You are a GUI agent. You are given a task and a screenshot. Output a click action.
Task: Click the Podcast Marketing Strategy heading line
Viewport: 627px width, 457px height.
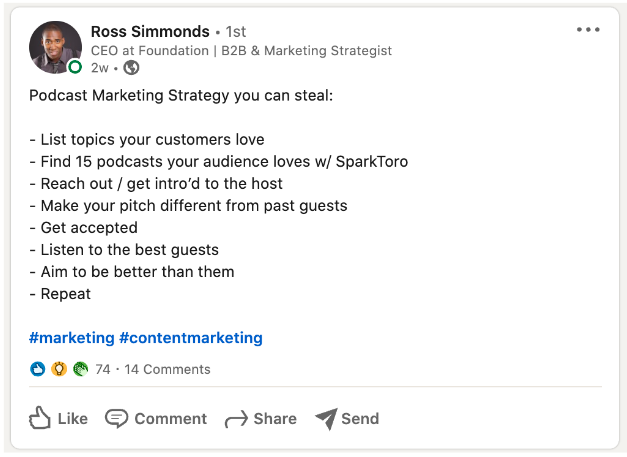point(181,96)
